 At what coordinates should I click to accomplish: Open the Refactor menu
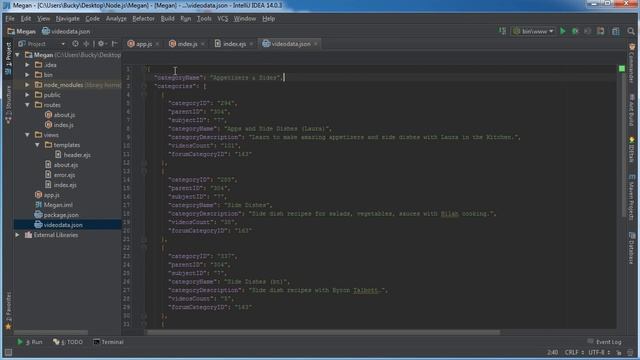coord(143,19)
